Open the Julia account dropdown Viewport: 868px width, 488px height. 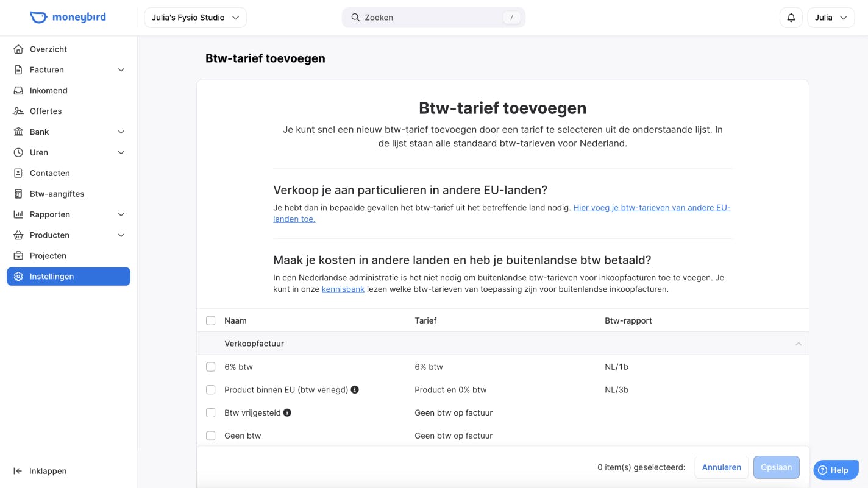(x=830, y=17)
